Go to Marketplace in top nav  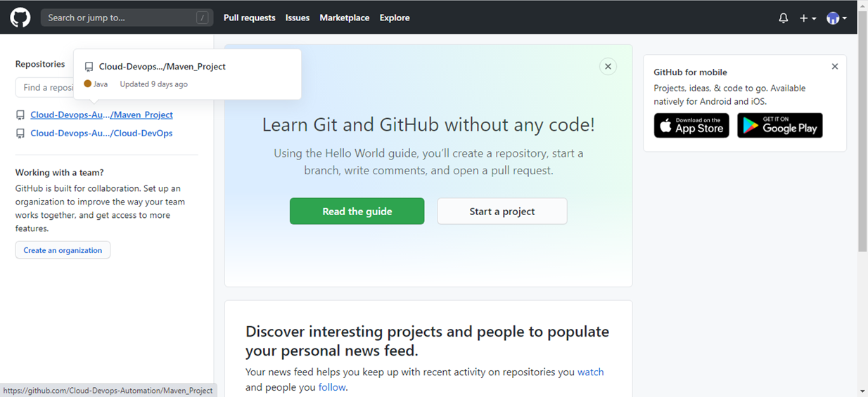click(x=345, y=18)
